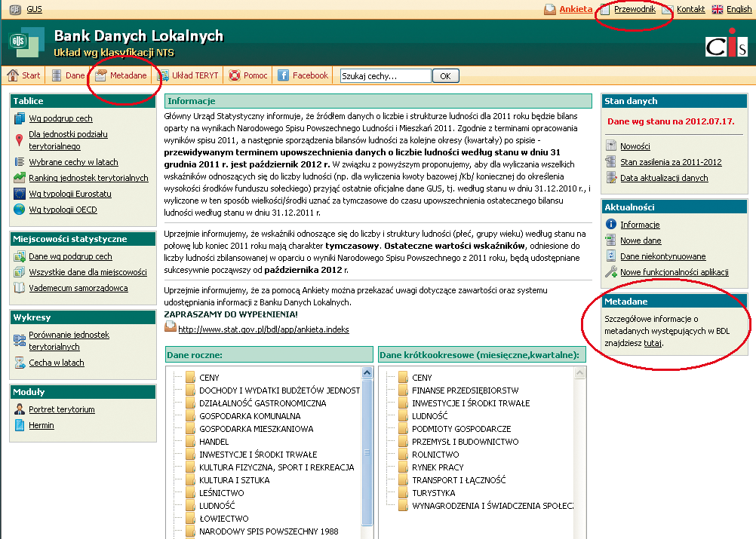Image resolution: width=756 pixels, height=539 pixels.
Task: Click the house icon beside Start
Action: [13, 75]
